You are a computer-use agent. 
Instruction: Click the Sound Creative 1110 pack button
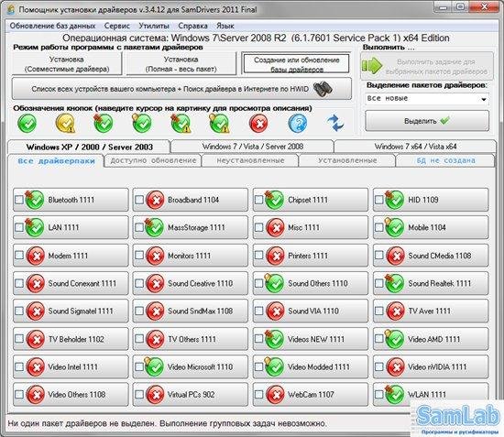click(x=191, y=283)
